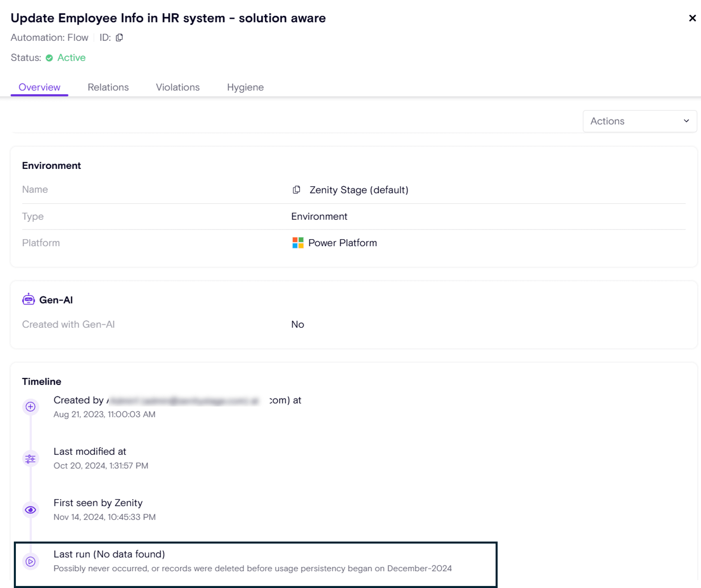Click the 'Created with Gen-AI' label

tap(68, 324)
